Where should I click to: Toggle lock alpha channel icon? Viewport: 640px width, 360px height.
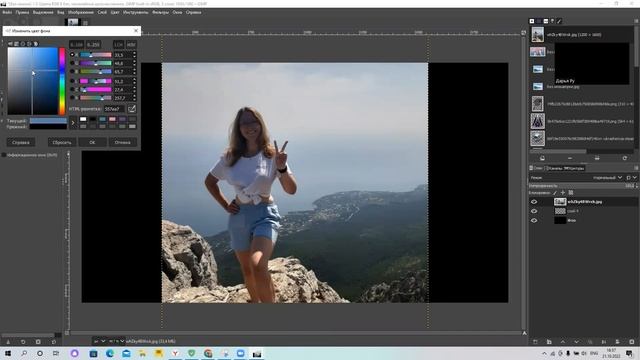(x=571, y=193)
